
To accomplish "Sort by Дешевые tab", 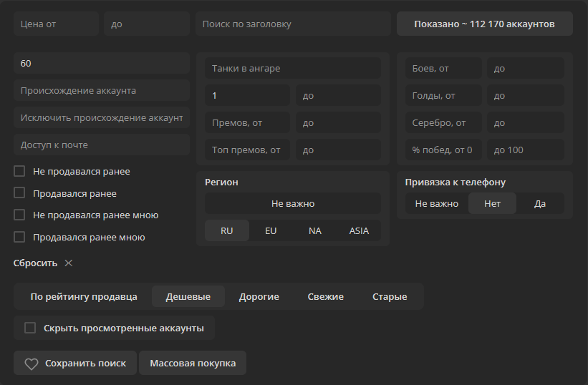I will point(188,296).
